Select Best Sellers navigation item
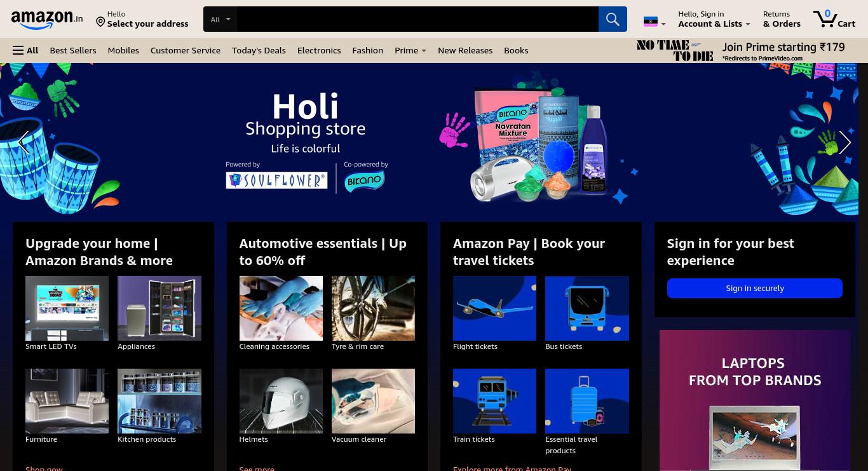The image size is (868, 471). point(73,50)
